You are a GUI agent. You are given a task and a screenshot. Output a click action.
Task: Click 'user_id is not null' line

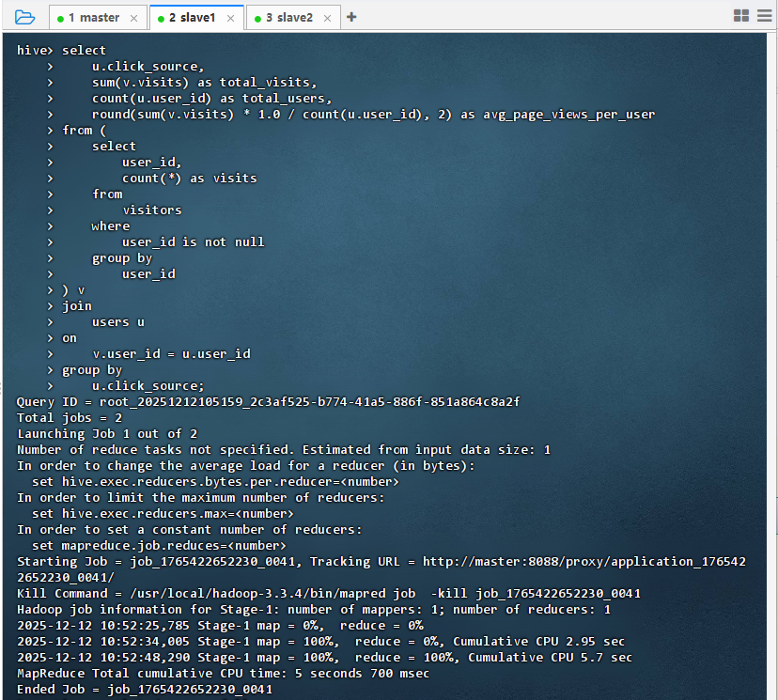(194, 242)
